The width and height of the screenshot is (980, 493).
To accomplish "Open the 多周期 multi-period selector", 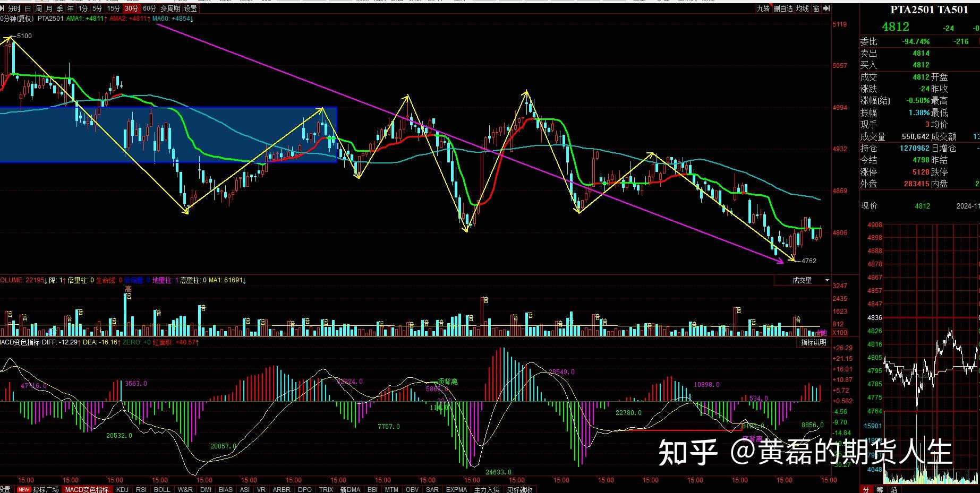I will coord(170,8).
